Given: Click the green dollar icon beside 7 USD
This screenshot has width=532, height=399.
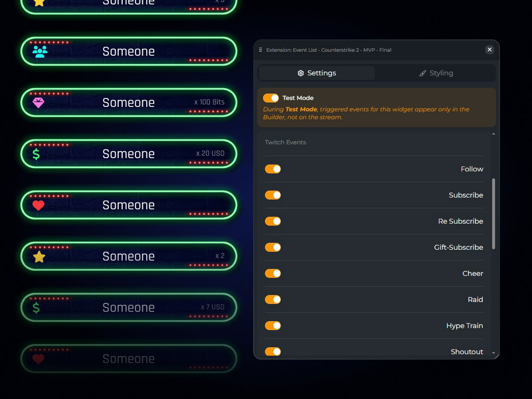Looking at the screenshot, I should [x=36, y=308].
